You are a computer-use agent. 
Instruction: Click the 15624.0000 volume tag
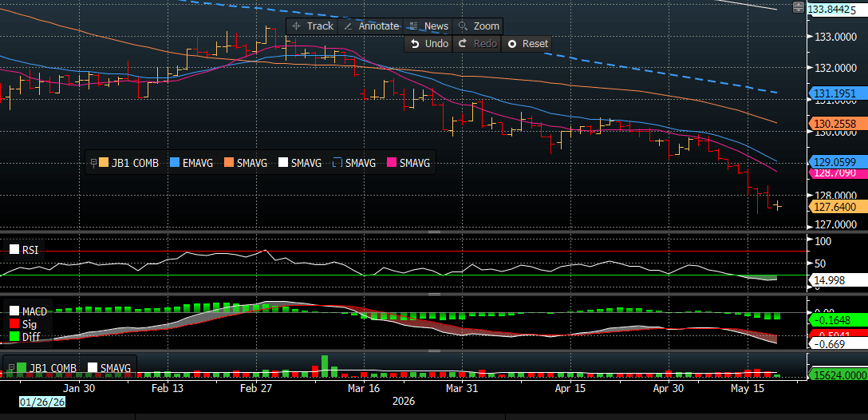point(838,374)
